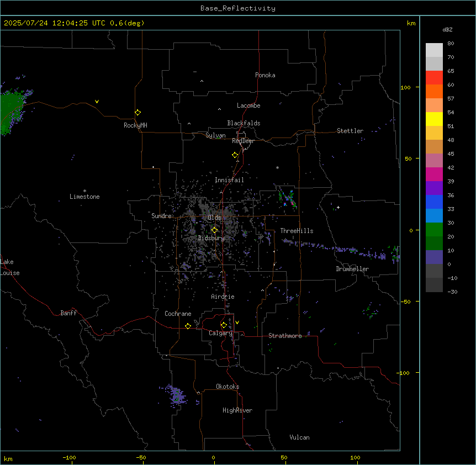Click the Vulcan label
The image size is (476, 465).
[299, 437]
